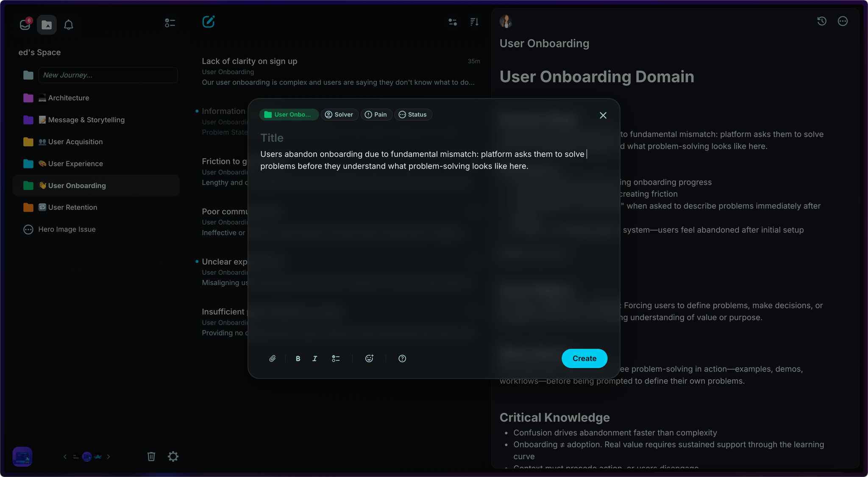Open the Pain level chip
Screen dimensions: 868x477
(x=376, y=114)
